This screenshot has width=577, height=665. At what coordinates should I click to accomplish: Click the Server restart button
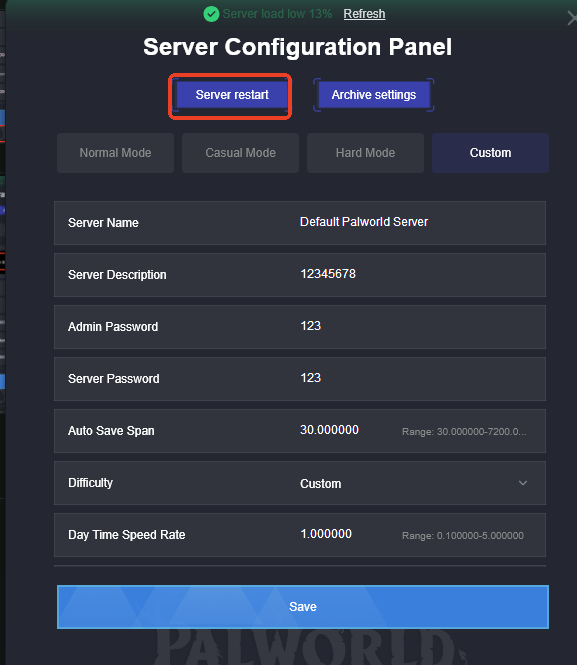[x=232, y=95]
